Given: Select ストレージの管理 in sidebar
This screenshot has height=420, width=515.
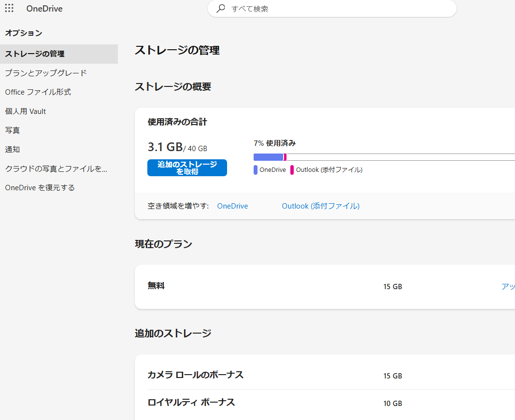Looking at the screenshot, I should 35,54.
